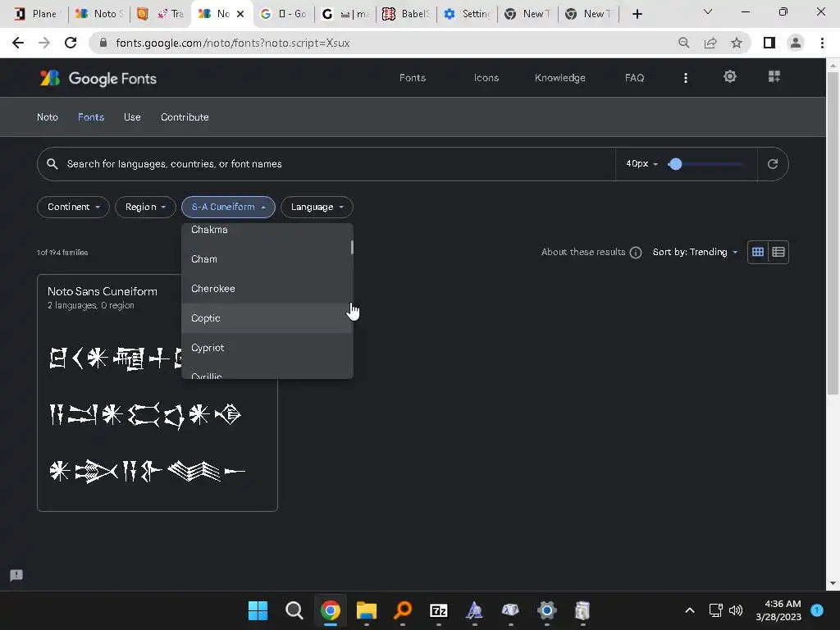Screen dimensions: 840x630
Task: Click About these results link
Action: click(x=583, y=253)
